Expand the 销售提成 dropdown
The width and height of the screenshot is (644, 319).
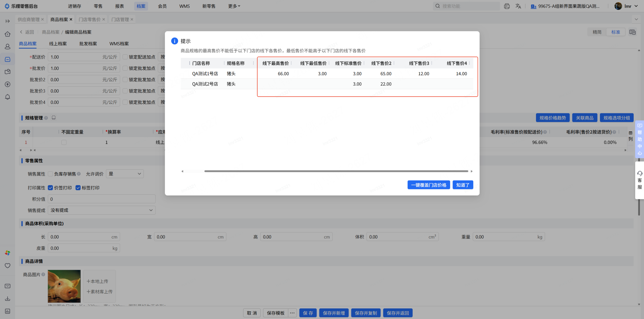102,210
